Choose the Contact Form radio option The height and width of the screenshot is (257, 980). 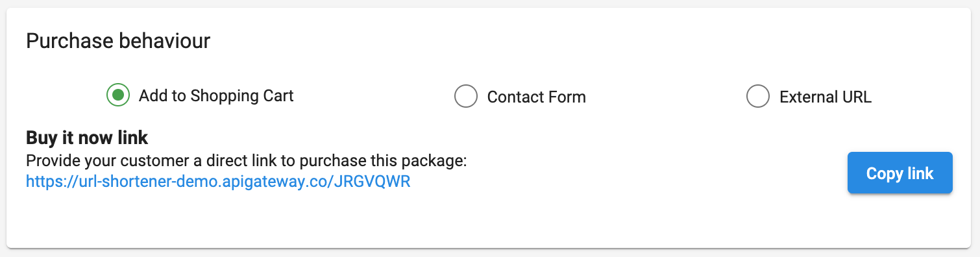[466, 97]
